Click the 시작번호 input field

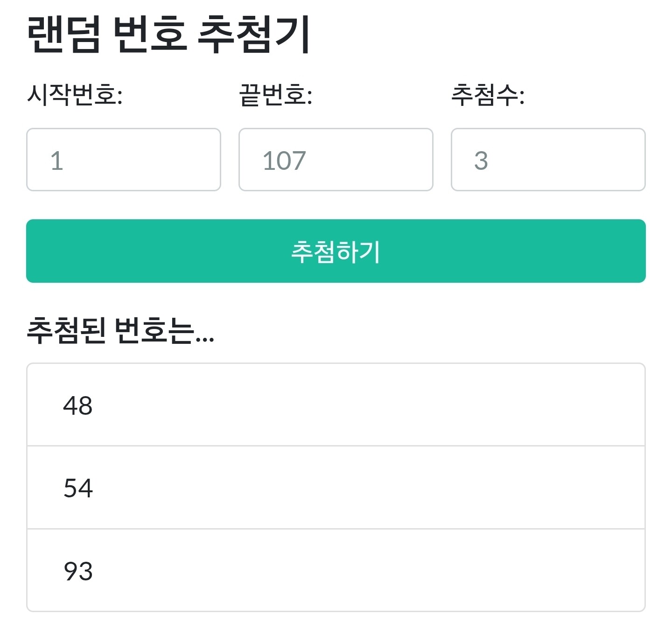click(x=123, y=160)
